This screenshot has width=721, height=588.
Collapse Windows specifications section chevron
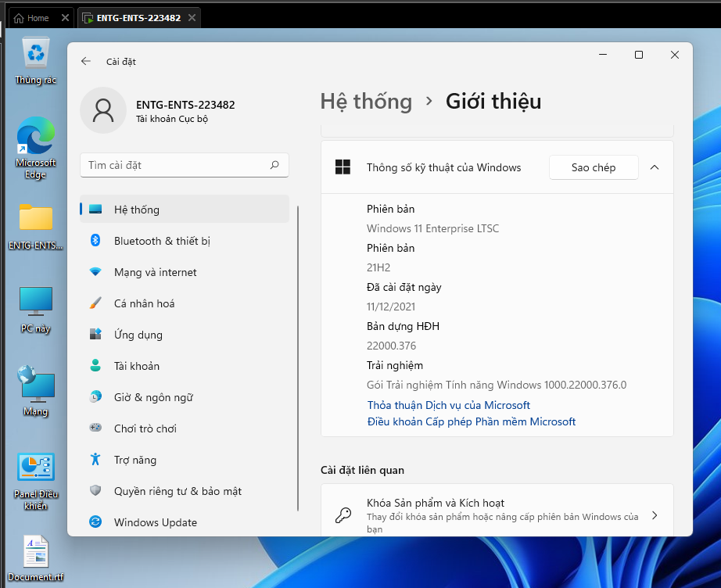(x=655, y=167)
